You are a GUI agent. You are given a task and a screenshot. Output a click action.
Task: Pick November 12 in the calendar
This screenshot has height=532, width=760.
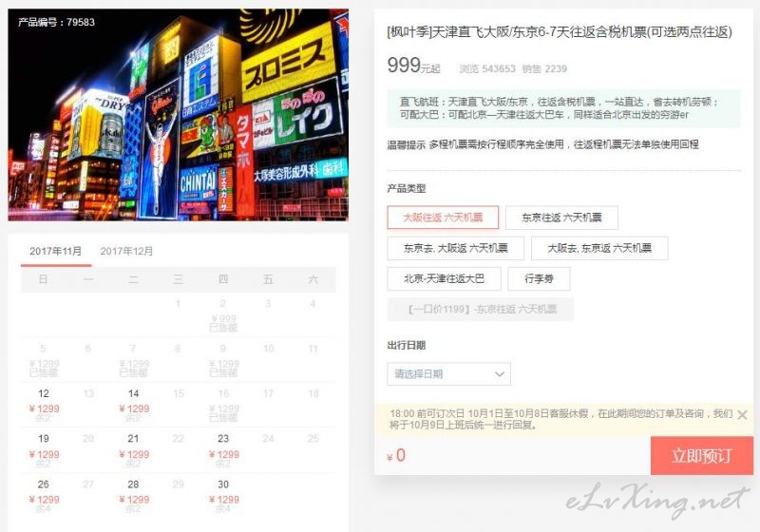pos(44,404)
